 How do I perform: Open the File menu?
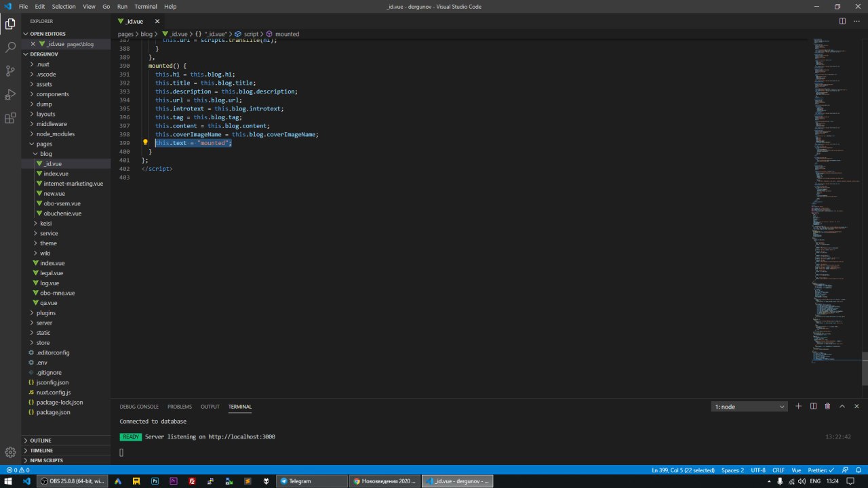click(24, 6)
